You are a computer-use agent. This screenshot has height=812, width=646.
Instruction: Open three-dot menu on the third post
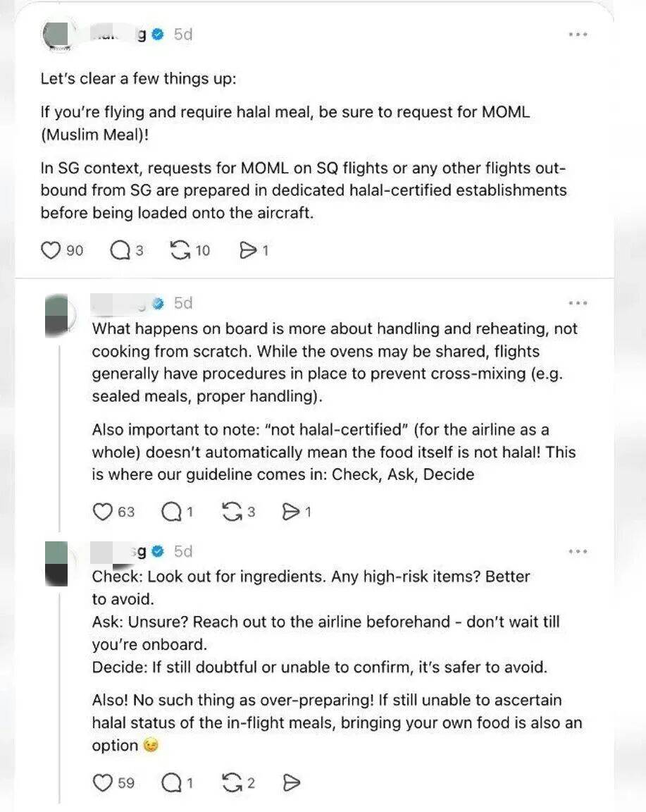[578, 551]
